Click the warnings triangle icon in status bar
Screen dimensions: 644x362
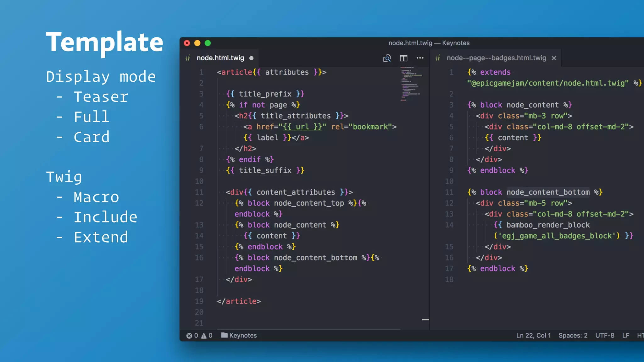click(204, 336)
